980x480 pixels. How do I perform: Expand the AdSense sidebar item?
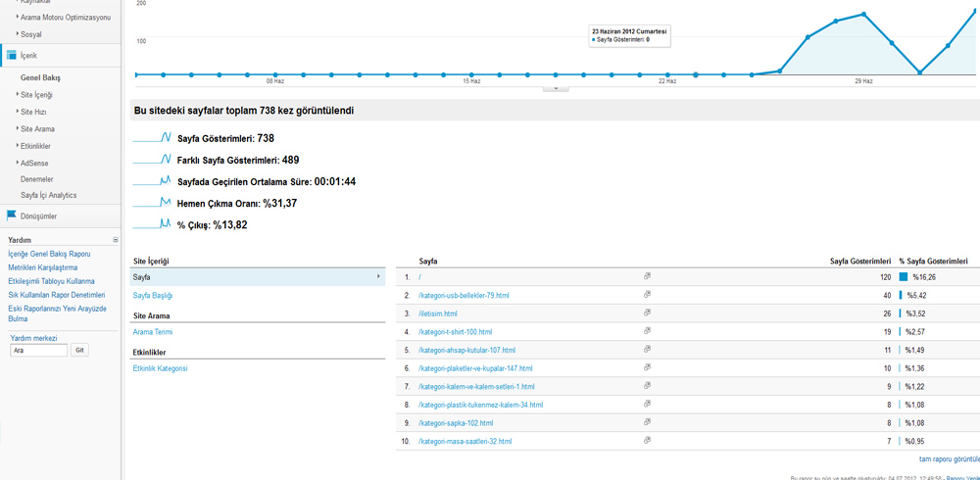31,164
